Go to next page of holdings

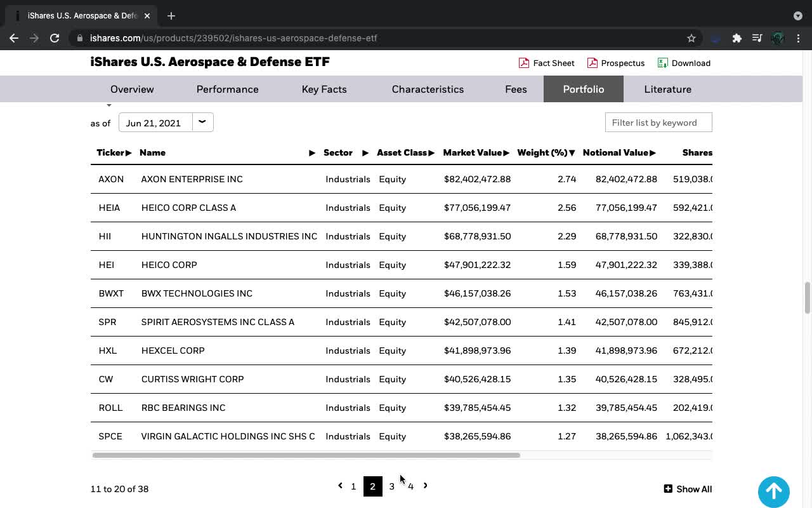(425, 486)
